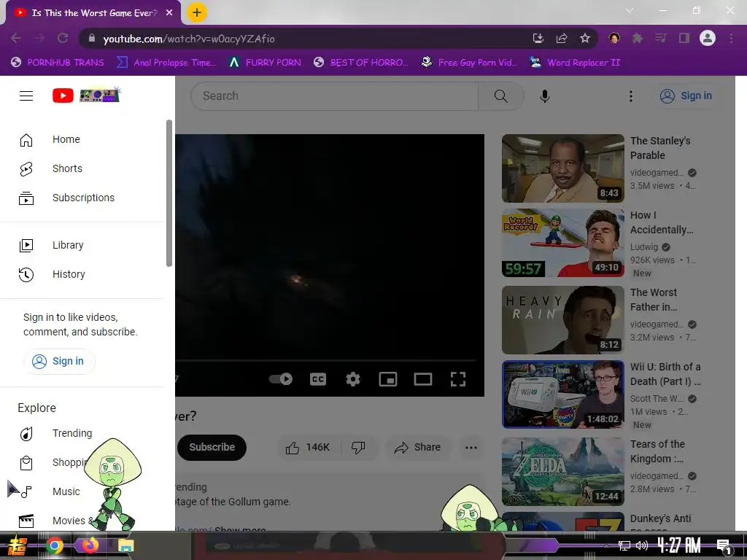Open Tears of the Kingdom thumbnail
Screen dimensions: 747x560
562,472
